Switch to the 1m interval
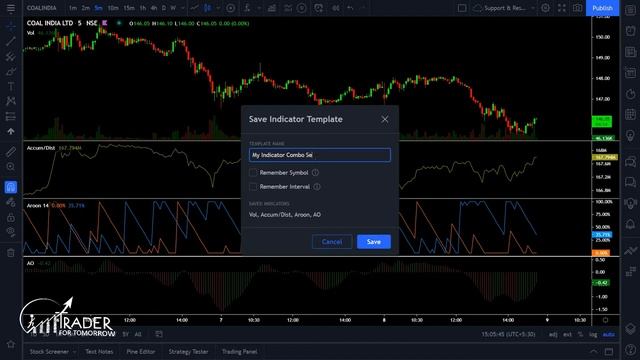The width and height of the screenshot is (640, 360). pos(73,8)
